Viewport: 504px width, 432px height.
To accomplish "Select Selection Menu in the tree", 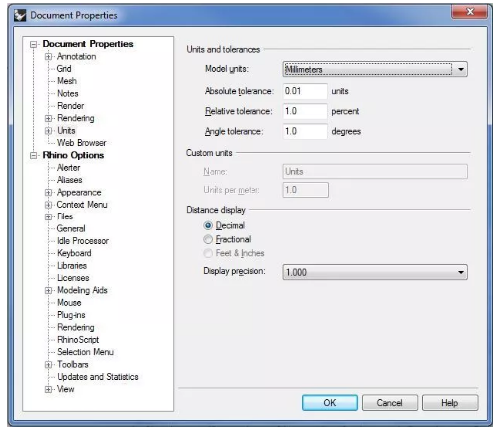I will pyautogui.click(x=85, y=352).
